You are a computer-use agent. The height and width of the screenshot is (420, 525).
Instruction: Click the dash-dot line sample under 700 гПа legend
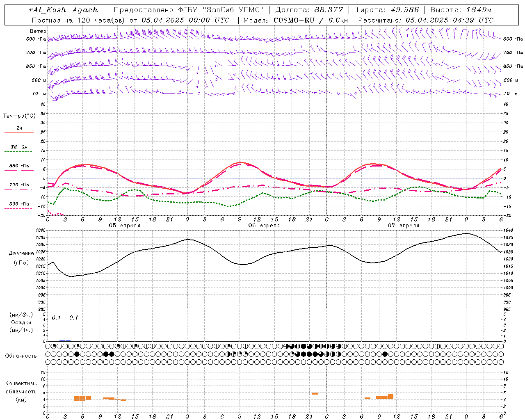(x=19, y=189)
